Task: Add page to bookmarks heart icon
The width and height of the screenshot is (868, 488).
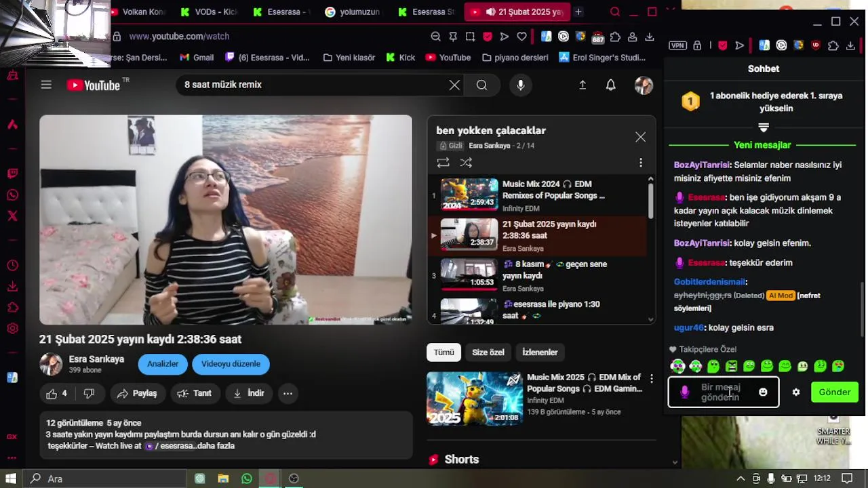Action: [x=521, y=37]
